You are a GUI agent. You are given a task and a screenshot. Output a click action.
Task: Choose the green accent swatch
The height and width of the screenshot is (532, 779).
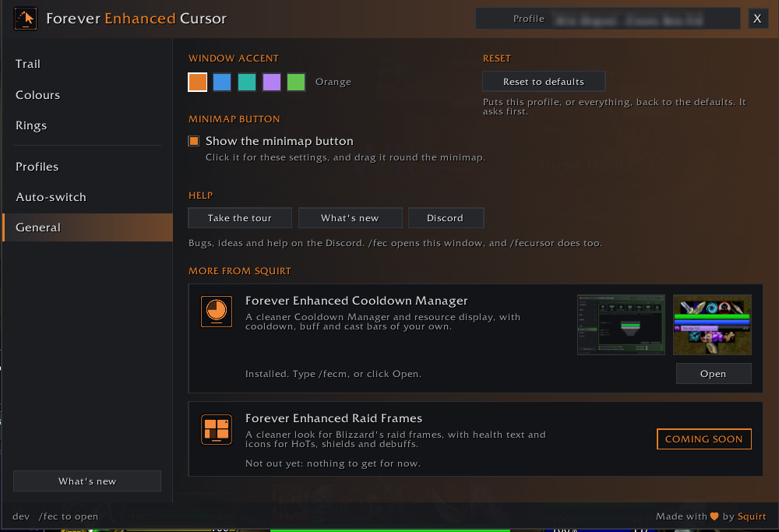(x=296, y=82)
